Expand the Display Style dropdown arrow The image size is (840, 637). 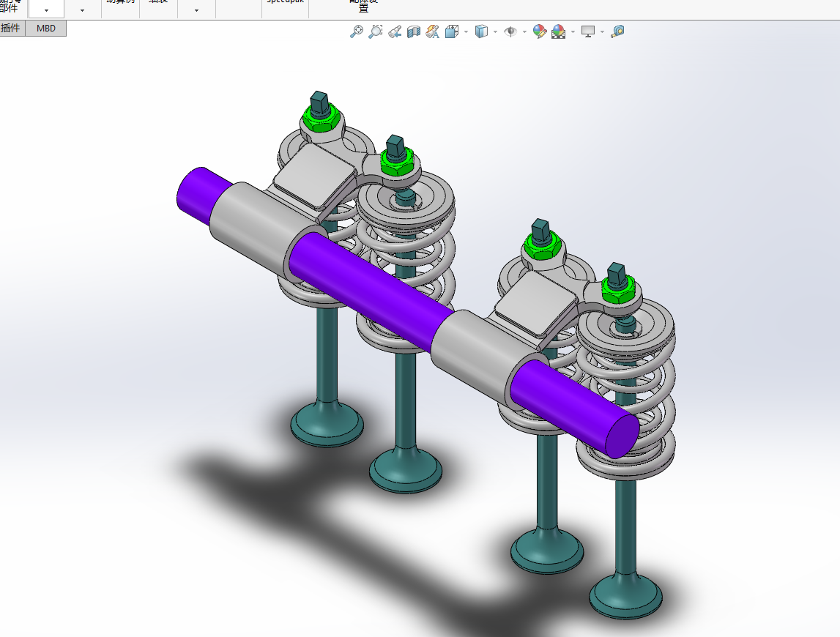click(x=495, y=32)
